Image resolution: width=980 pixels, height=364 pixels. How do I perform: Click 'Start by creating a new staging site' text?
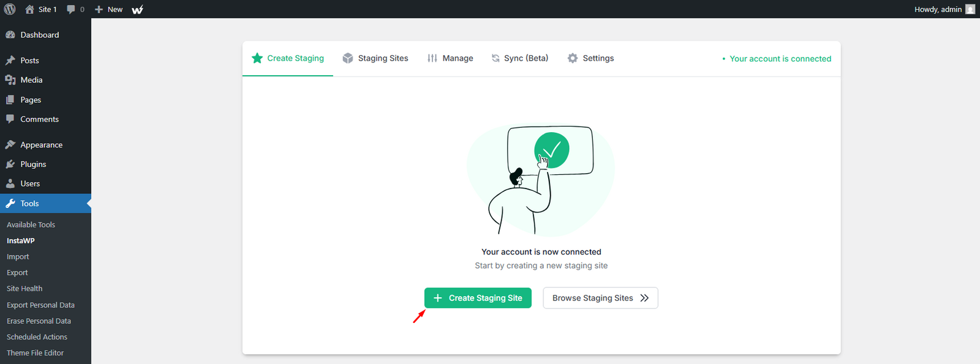(541, 266)
